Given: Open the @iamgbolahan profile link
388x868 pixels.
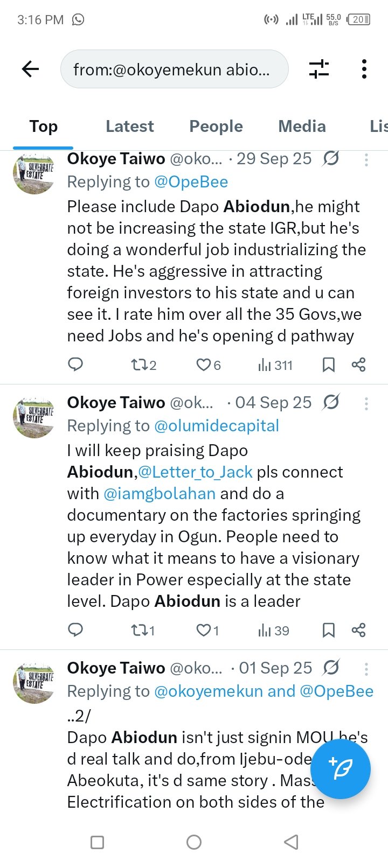Looking at the screenshot, I should [160, 494].
